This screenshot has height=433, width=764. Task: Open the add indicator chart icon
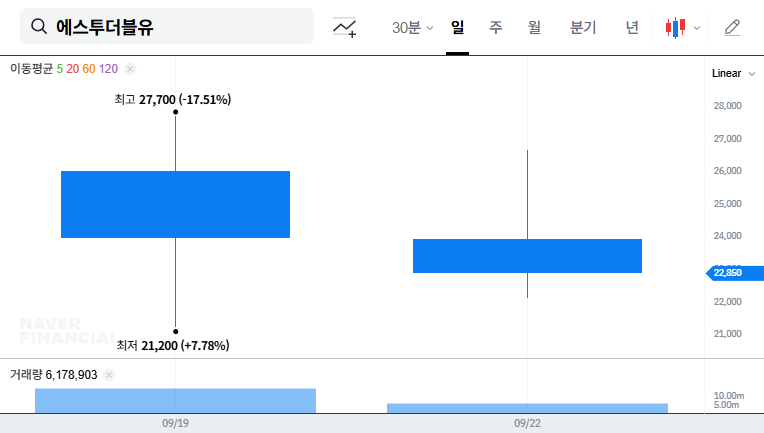tap(344, 27)
